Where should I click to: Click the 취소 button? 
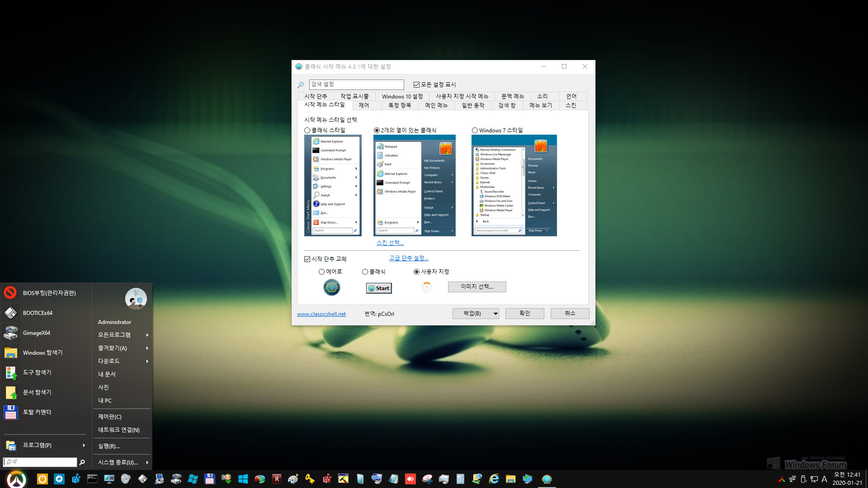pos(570,313)
